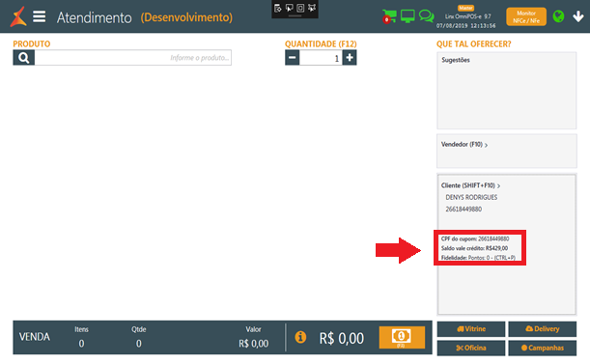
Task: Click the CPF do cupom line
Action: 475,238
